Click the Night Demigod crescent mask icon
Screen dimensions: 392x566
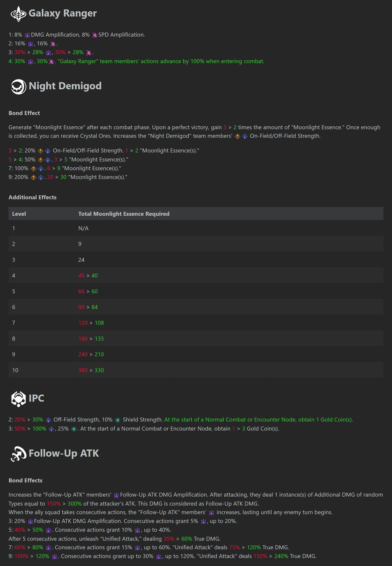[x=18, y=86]
